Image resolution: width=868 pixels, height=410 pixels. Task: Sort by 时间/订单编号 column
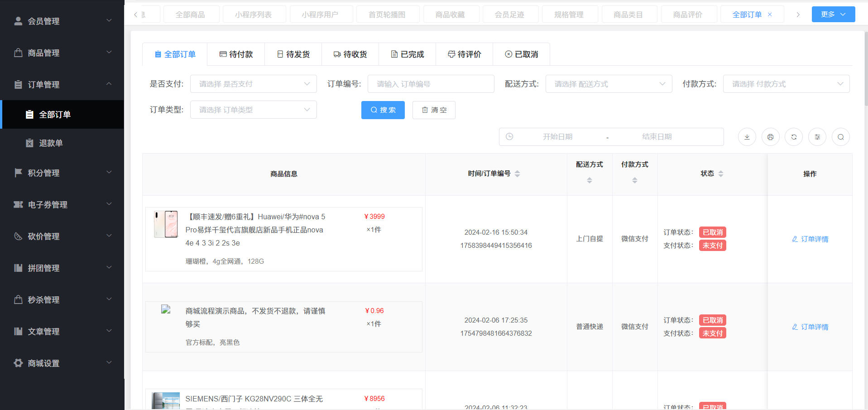(x=517, y=174)
